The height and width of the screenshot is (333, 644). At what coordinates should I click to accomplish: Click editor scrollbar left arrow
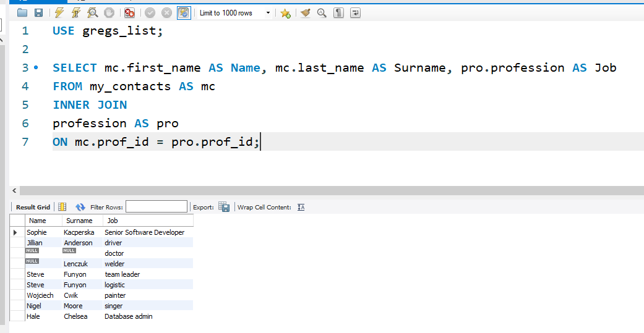[x=14, y=190]
